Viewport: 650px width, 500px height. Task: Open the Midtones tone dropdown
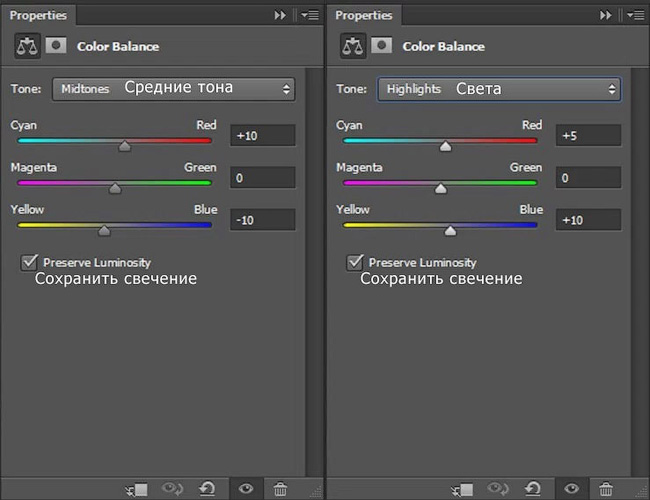coord(174,89)
